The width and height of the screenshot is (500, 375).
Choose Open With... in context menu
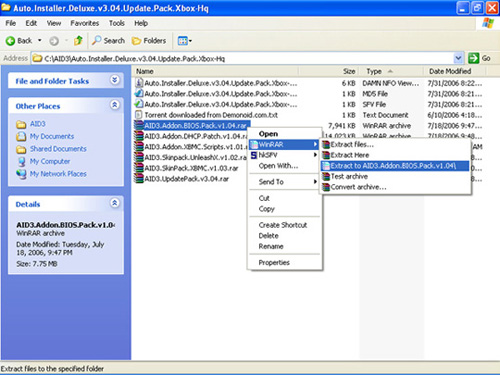point(285,166)
